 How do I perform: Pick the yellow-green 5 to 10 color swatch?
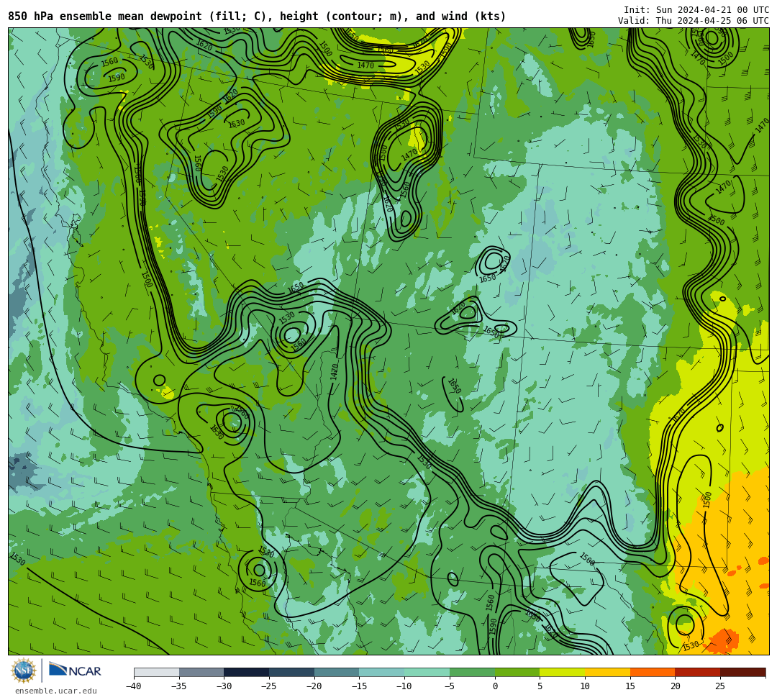563,672
